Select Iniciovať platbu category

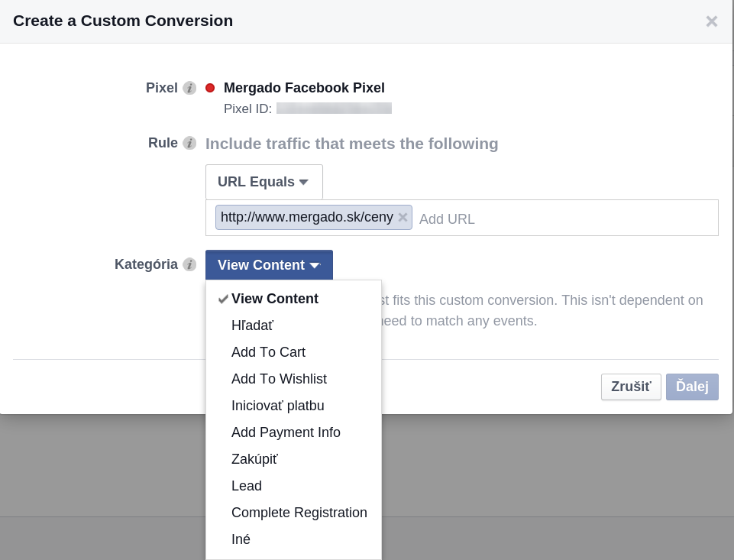tap(277, 406)
